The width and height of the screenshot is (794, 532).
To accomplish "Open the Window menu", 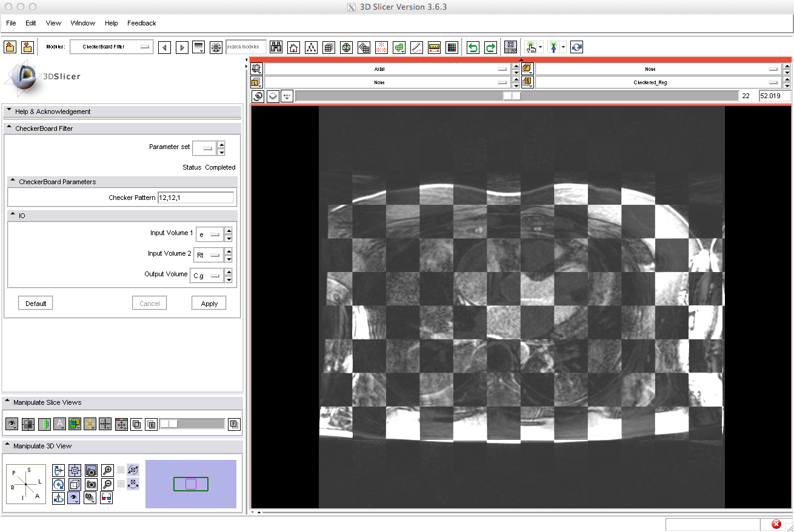I will pyautogui.click(x=82, y=23).
